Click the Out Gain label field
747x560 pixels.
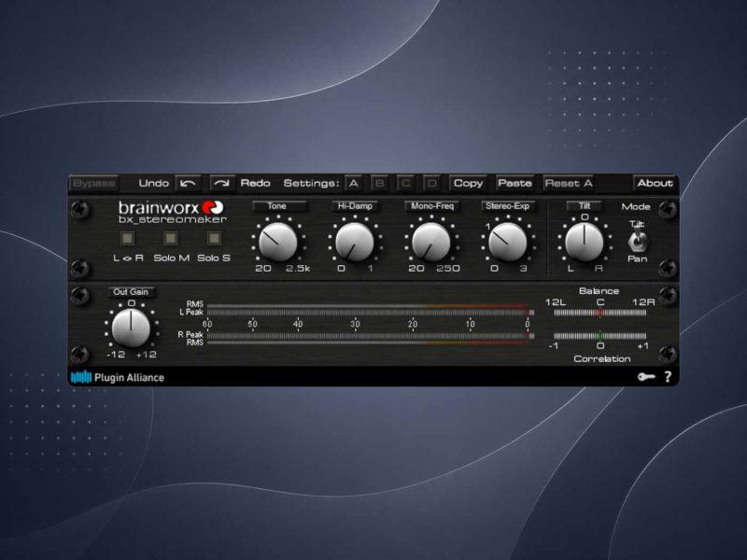point(131,292)
